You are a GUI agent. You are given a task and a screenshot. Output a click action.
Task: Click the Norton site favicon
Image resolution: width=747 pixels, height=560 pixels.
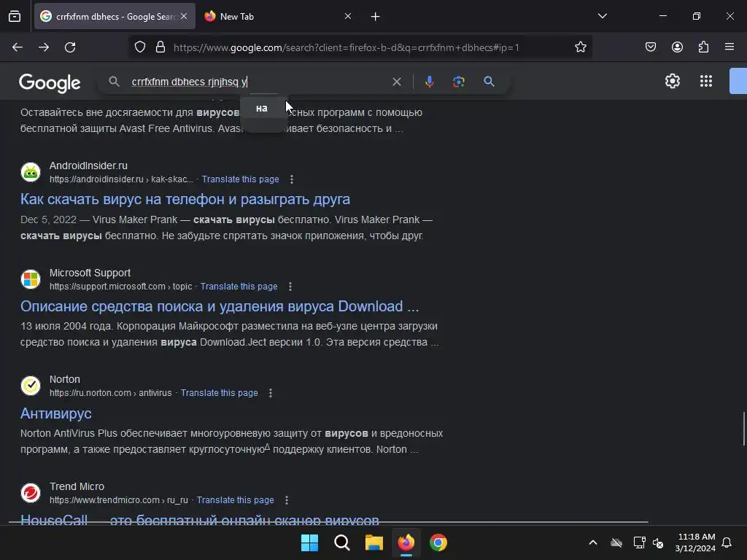(x=31, y=386)
